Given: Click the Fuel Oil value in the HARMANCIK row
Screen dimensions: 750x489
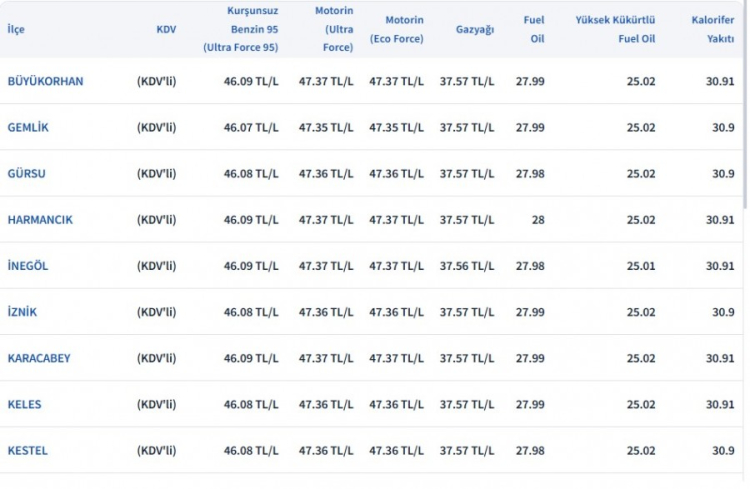Looking at the screenshot, I should click(538, 220).
